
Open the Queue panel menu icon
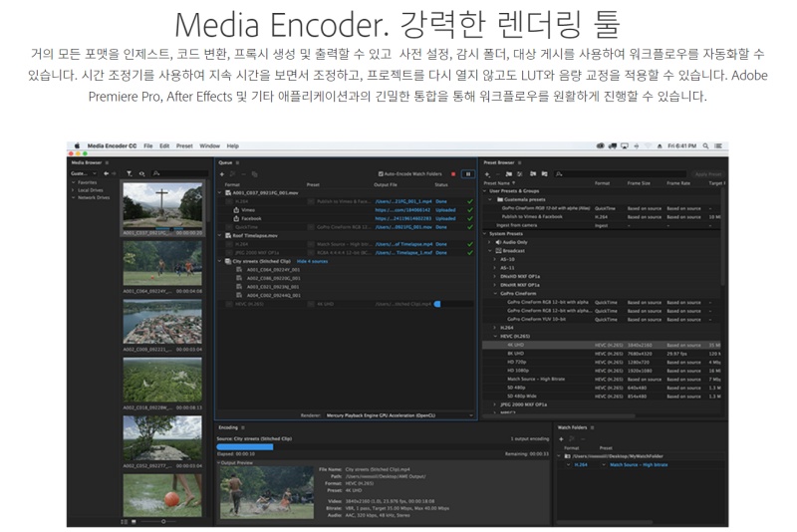238,162
